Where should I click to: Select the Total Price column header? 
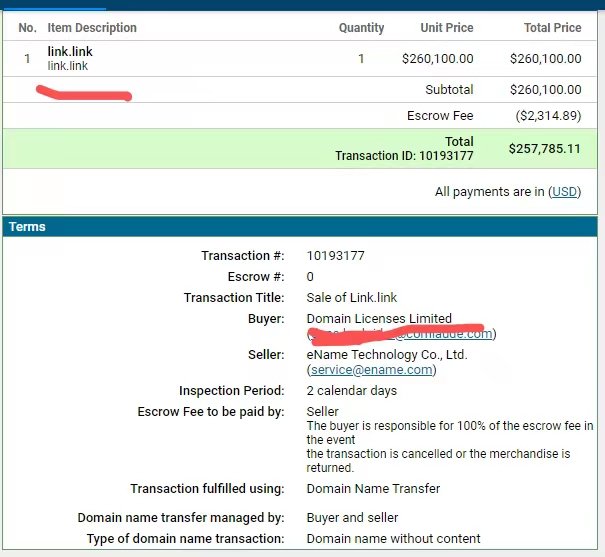tap(553, 28)
